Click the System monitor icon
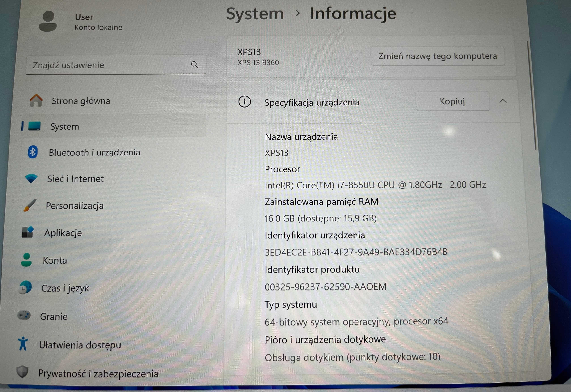 pyautogui.click(x=34, y=126)
